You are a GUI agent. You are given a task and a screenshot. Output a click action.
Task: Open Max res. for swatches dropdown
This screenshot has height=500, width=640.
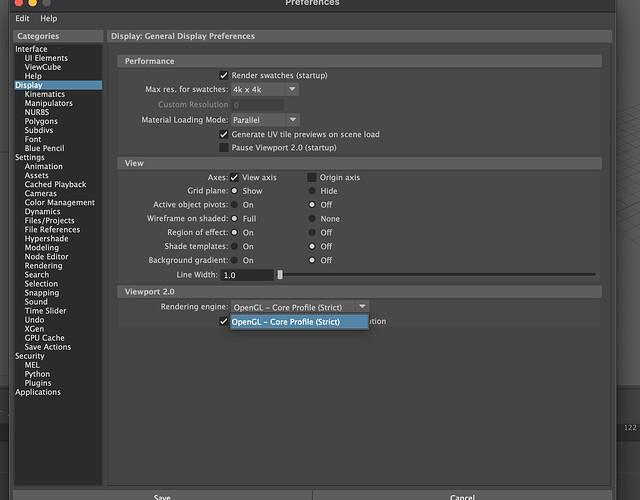click(x=265, y=89)
